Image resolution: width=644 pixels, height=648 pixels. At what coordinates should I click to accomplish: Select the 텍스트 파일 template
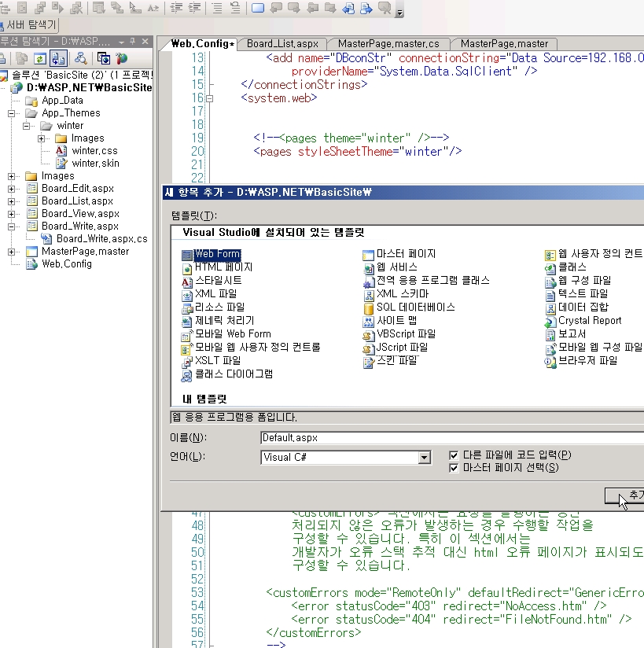[583, 293]
